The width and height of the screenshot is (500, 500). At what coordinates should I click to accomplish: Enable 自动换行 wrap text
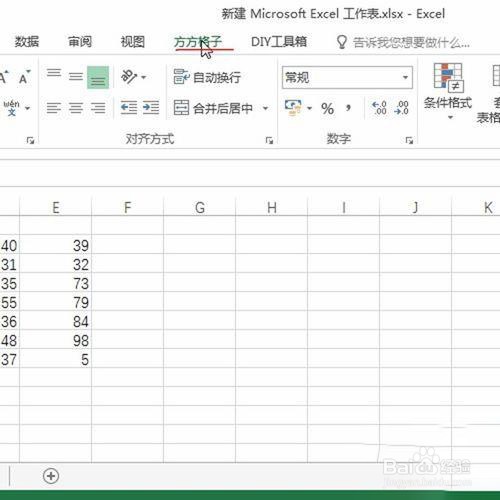pyautogui.click(x=207, y=77)
